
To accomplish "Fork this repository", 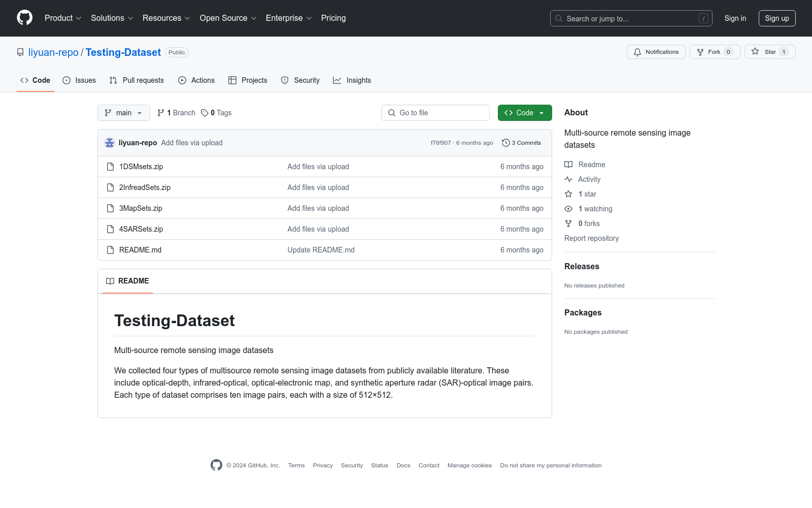I will 715,52.
